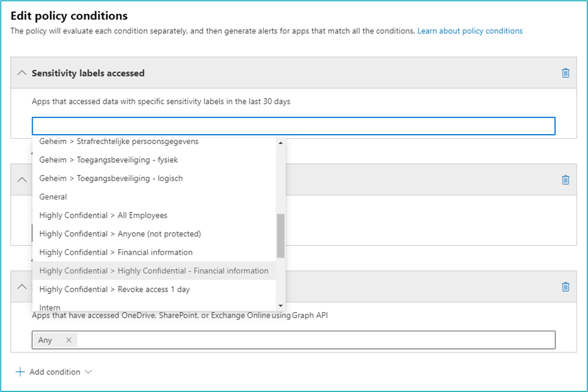Remove the Any tag with its X
588x392 pixels.
tap(69, 340)
